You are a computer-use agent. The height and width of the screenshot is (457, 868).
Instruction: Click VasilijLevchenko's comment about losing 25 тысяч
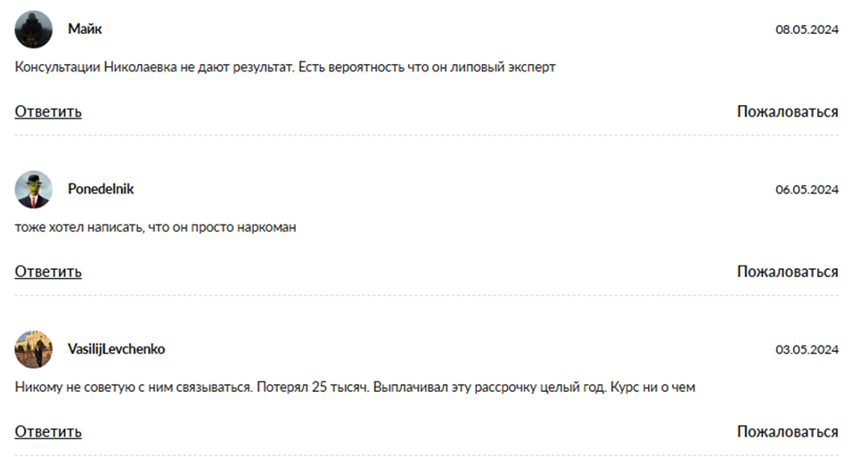click(x=354, y=388)
